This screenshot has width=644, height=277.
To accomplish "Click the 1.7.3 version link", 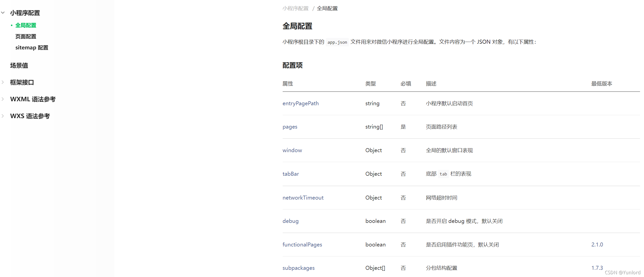I will [597, 268].
